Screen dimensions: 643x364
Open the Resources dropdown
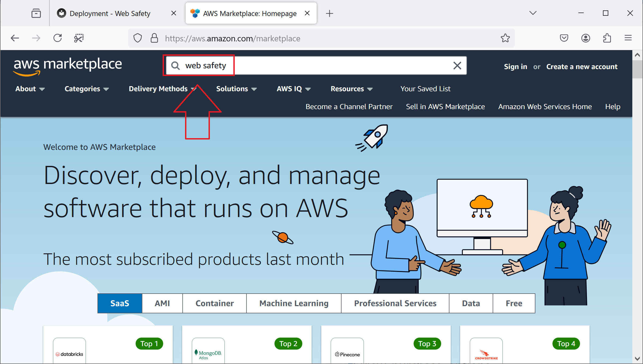tap(351, 89)
